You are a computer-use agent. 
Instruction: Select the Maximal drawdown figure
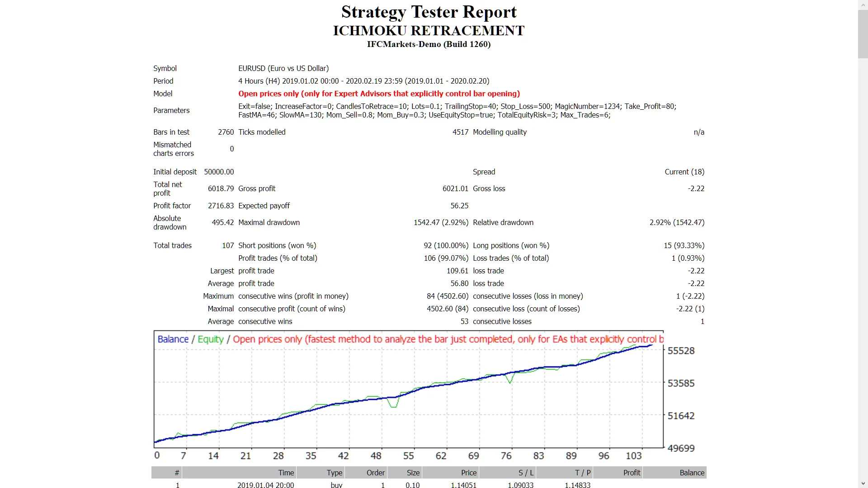point(441,222)
